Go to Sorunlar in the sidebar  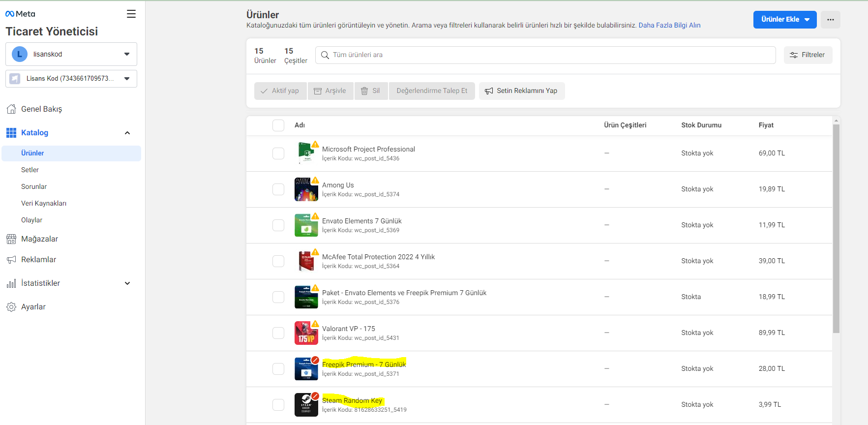pyautogui.click(x=34, y=187)
